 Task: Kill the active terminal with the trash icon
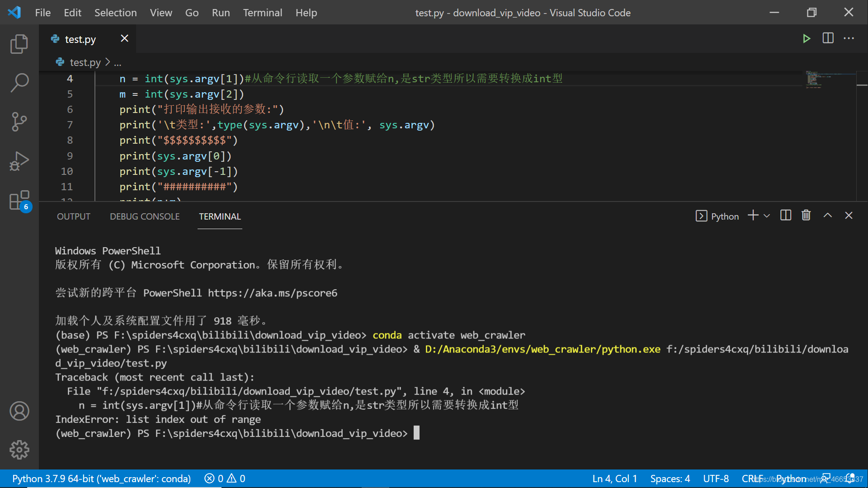point(806,216)
